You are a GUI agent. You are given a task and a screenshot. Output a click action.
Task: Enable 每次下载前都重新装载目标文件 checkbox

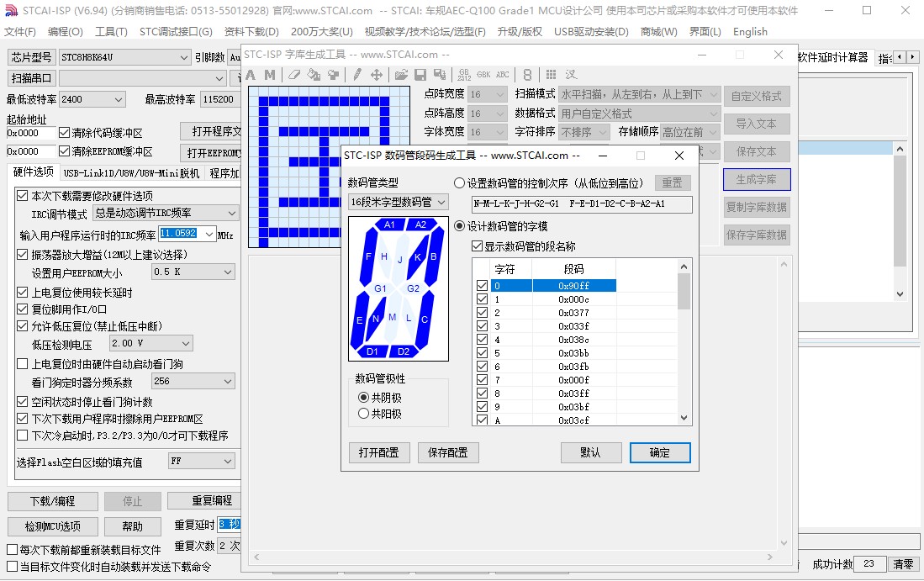coord(12,550)
